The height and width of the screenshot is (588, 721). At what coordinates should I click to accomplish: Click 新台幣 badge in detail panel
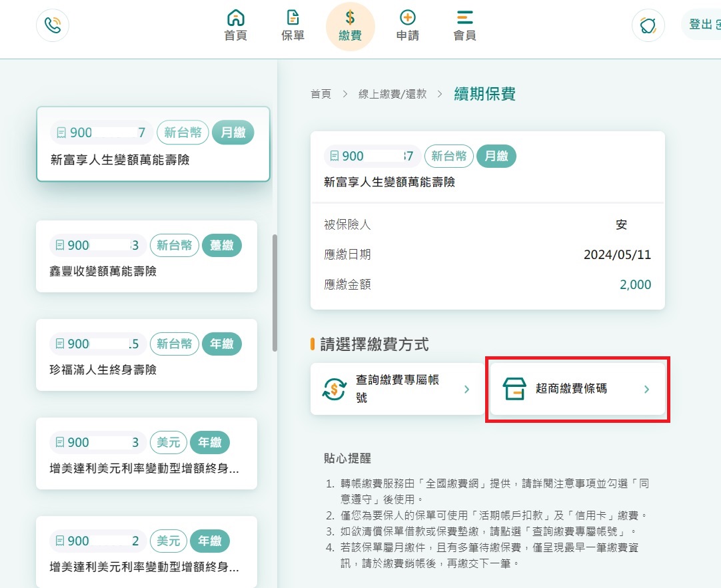(x=448, y=156)
